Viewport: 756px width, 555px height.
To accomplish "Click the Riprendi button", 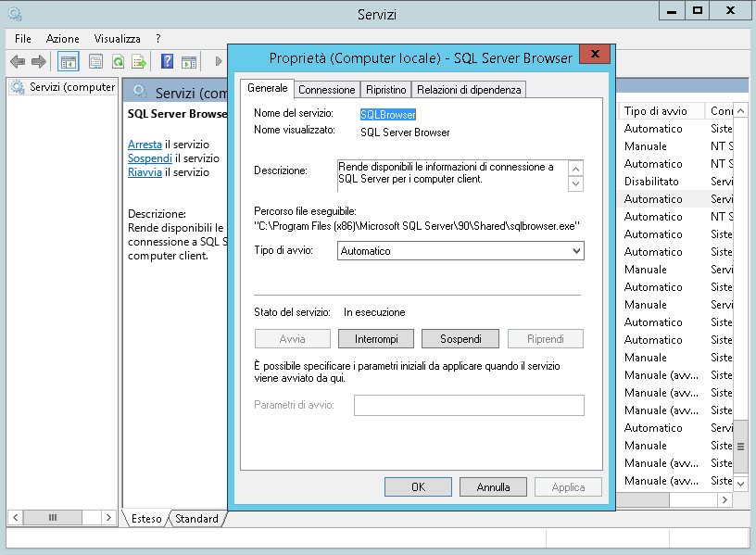I will 546,339.
